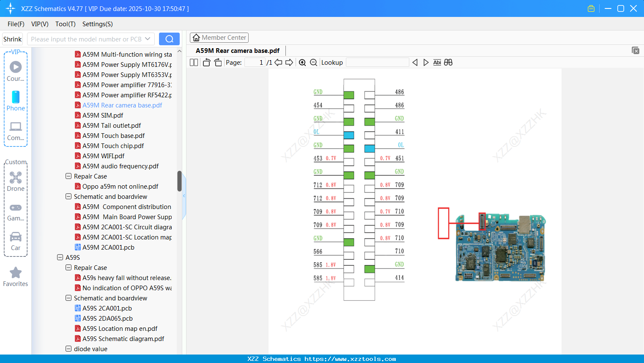Collapse the A59M Repair Case folder
Viewport: 644px width, 363px height.
[x=69, y=176]
